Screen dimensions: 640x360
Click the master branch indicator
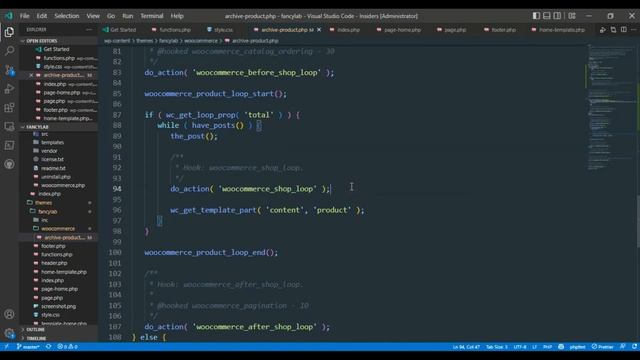click(x=28, y=347)
